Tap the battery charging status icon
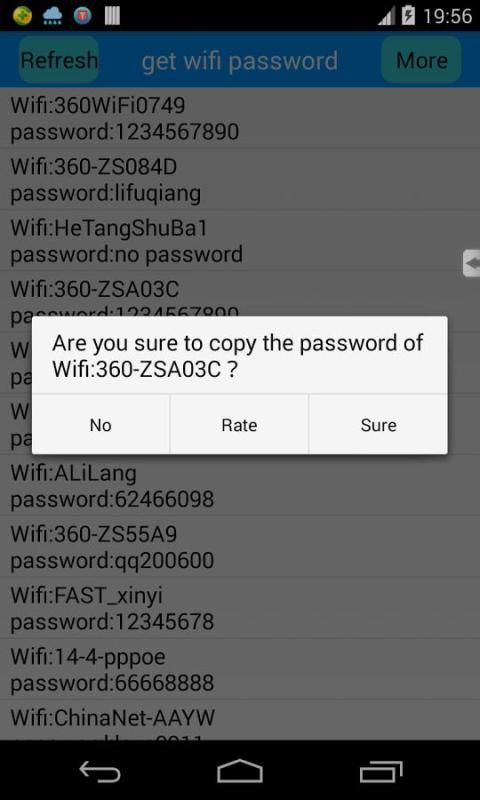The width and height of the screenshot is (480, 800). click(409, 16)
